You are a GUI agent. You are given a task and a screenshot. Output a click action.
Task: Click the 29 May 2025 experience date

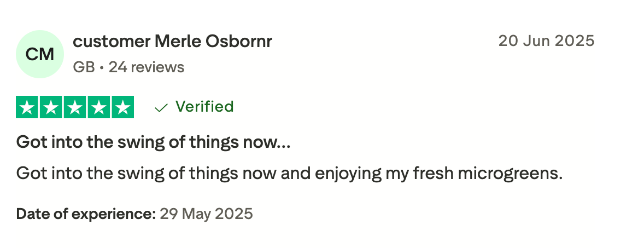click(206, 214)
